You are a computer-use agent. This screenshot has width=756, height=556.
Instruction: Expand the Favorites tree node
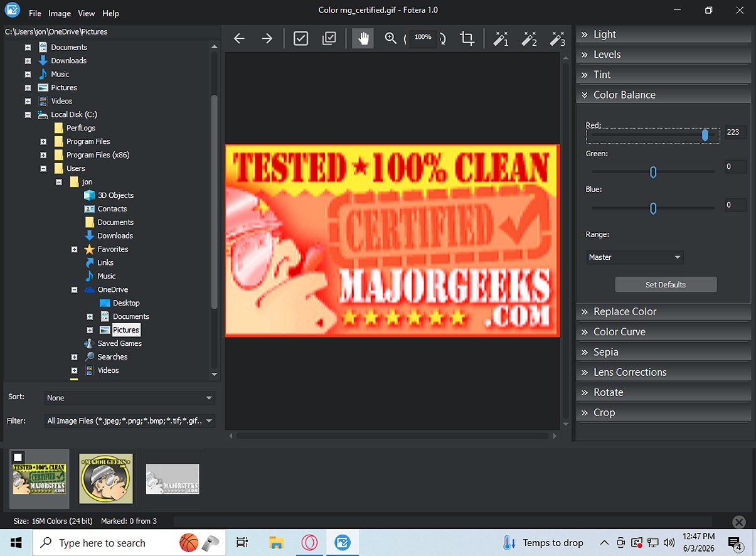(74, 249)
